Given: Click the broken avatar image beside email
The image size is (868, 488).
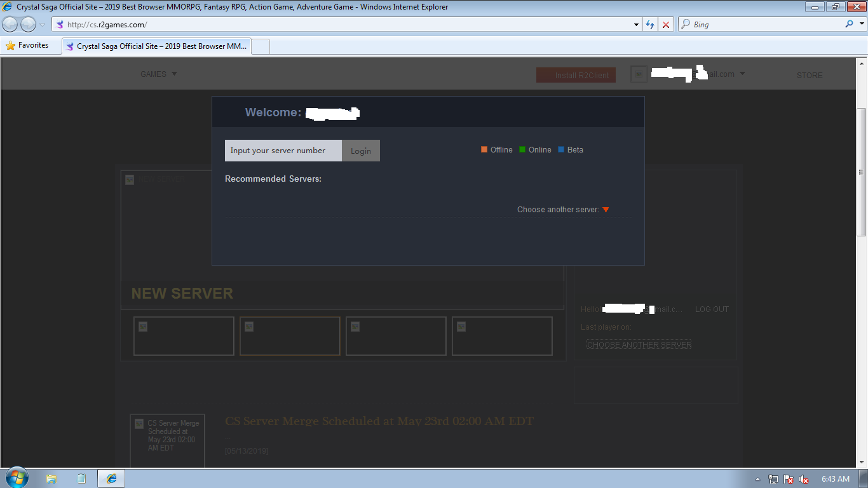Looking at the screenshot, I should tap(639, 74).
